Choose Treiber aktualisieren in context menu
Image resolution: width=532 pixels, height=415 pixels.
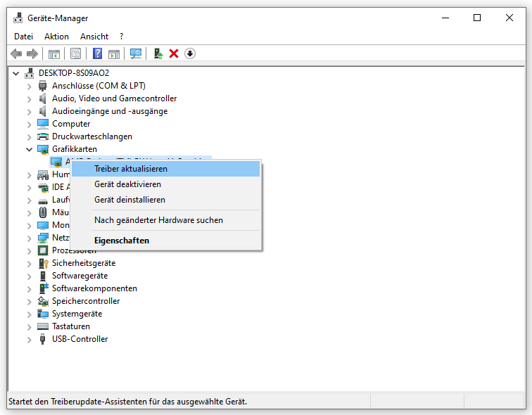pyautogui.click(x=165, y=169)
